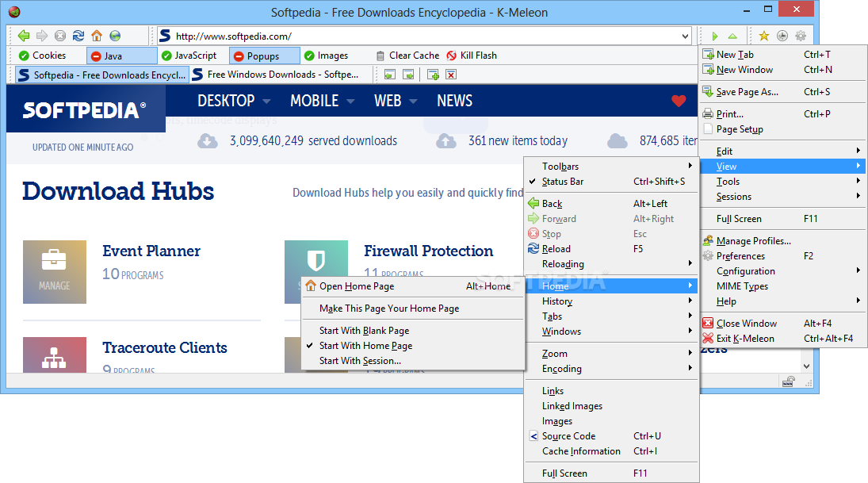Click the Home toolbar icon
Image resolution: width=868 pixels, height=483 pixels.
coord(97,36)
